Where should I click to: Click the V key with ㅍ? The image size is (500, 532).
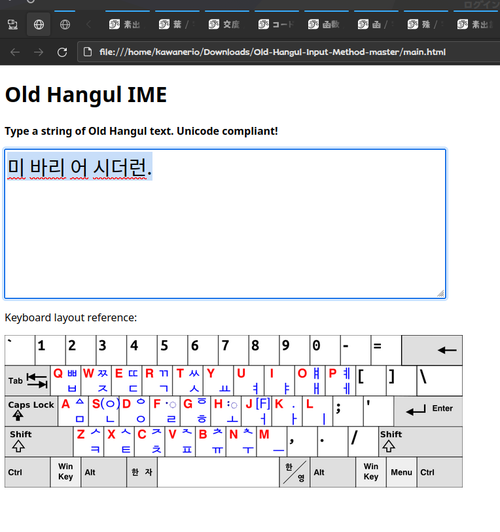[x=180, y=441]
